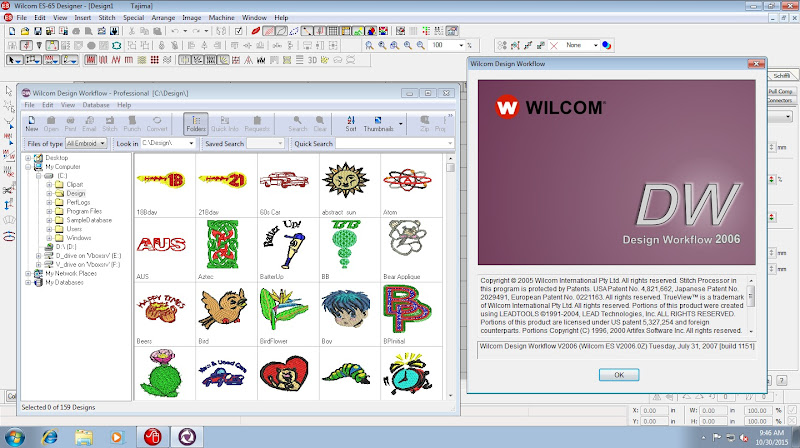Open the Arrange menu
Screen dimensions: 800x448
click(163, 17)
